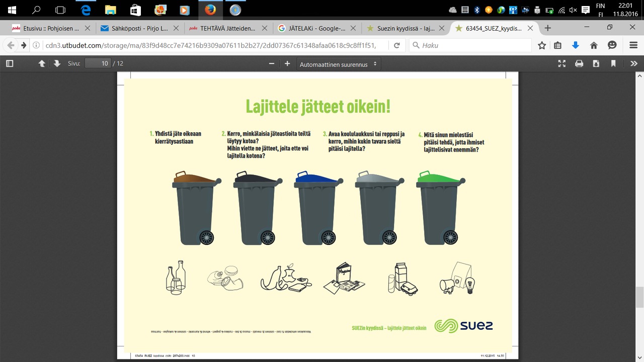Go to next page arrow
644x362 pixels.
(x=57, y=64)
